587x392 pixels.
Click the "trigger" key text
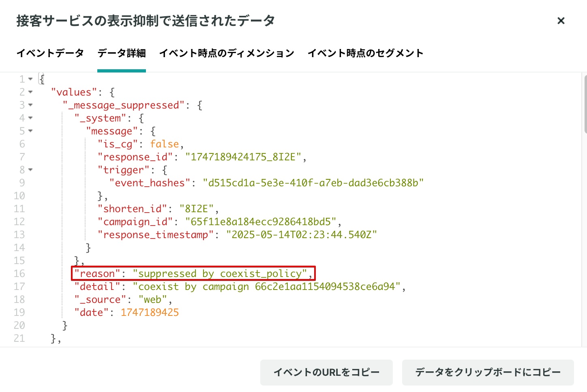(x=124, y=170)
